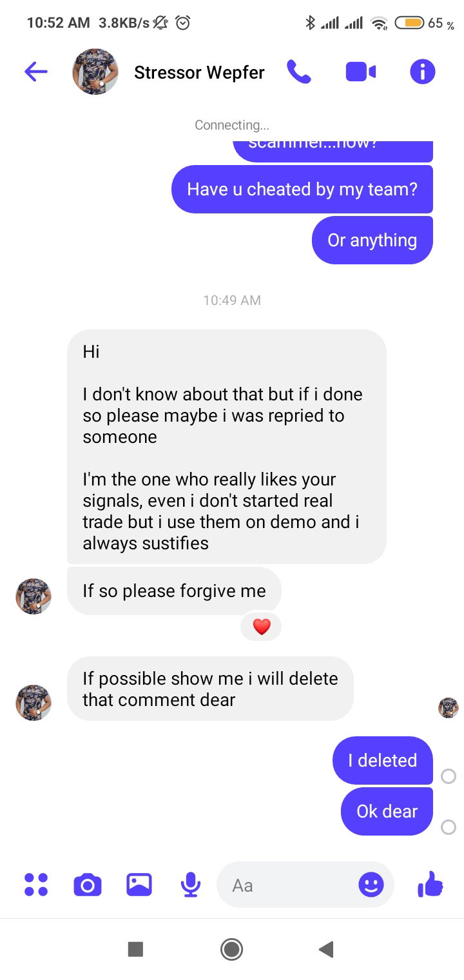Viewport: 464px width, 980px height.
Task: Open the photo gallery icon
Action: [x=139, y=885]
